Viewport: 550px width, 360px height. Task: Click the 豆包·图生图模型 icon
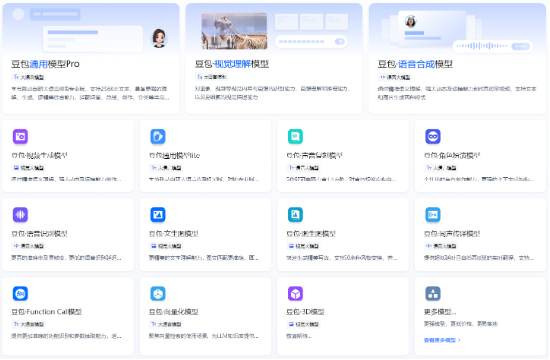tap(295, 215)
